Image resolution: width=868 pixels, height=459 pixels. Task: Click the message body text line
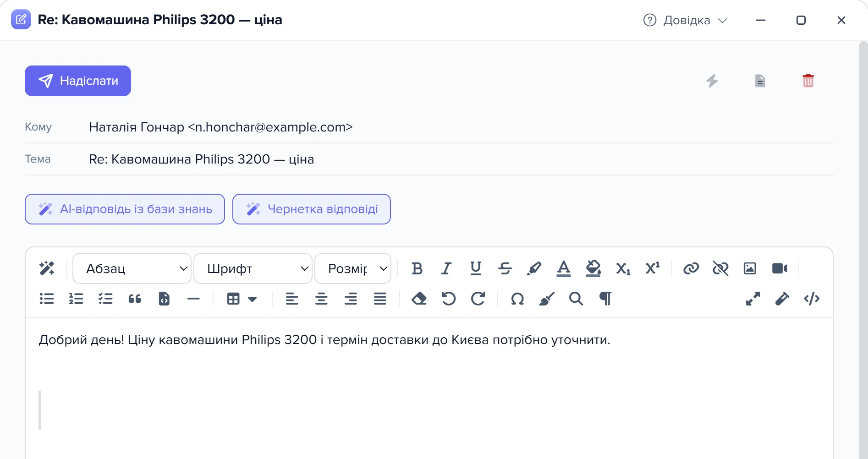point(324,340)
